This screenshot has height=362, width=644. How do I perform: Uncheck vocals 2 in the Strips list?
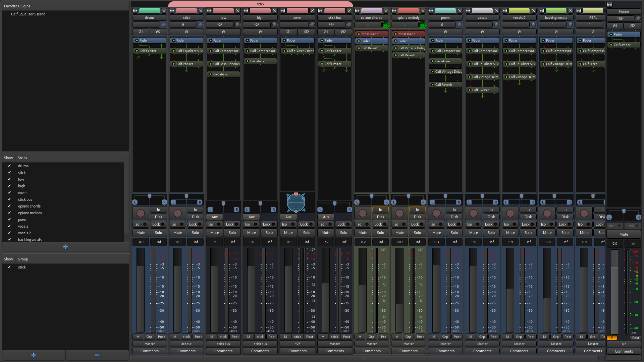click(9, 233)
